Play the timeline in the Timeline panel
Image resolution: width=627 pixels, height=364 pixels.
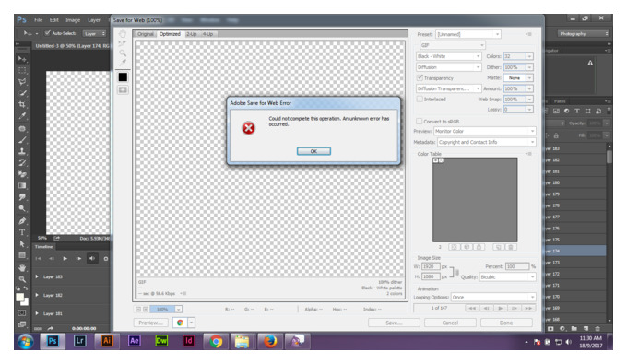[65, 259]
